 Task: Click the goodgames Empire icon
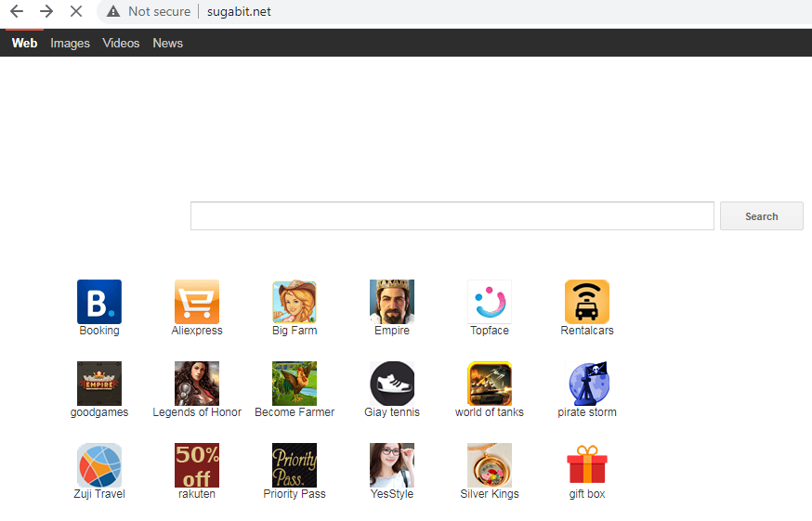(x=98, y=384)
